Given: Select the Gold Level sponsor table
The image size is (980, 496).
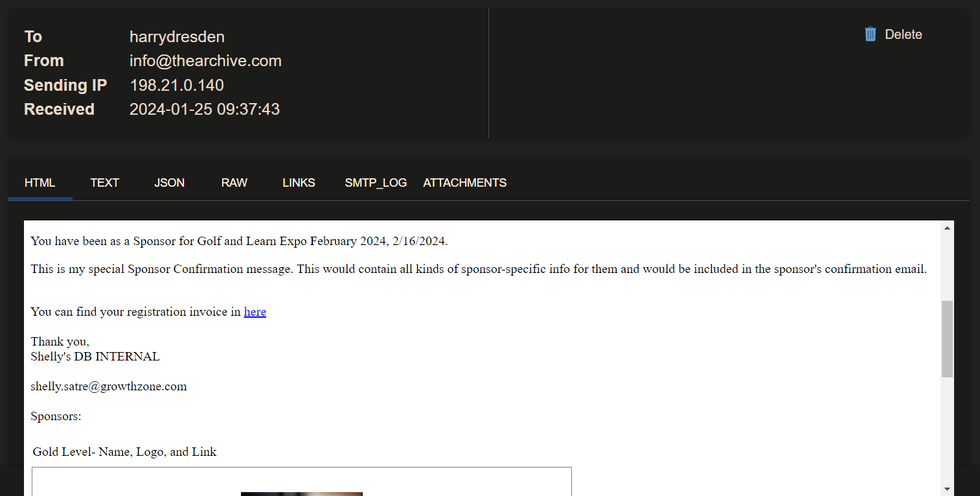Looking at the screenshot, I should (301, 480).
